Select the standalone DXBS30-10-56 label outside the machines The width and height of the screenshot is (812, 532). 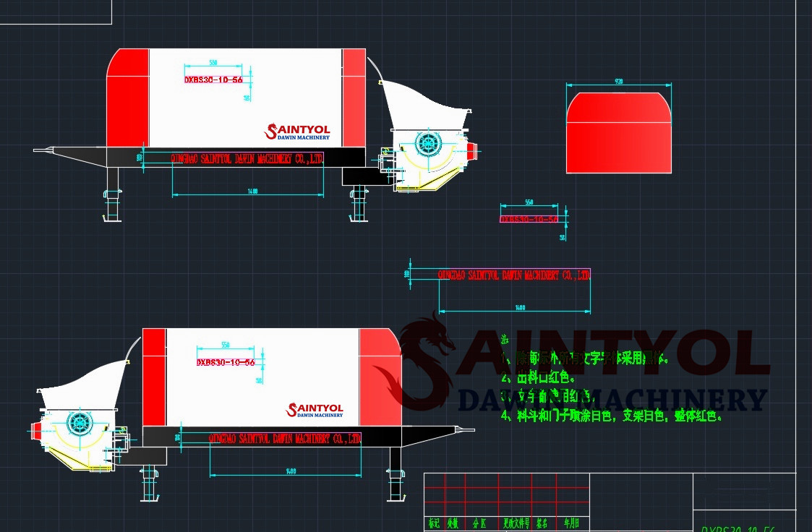[529, 219]
